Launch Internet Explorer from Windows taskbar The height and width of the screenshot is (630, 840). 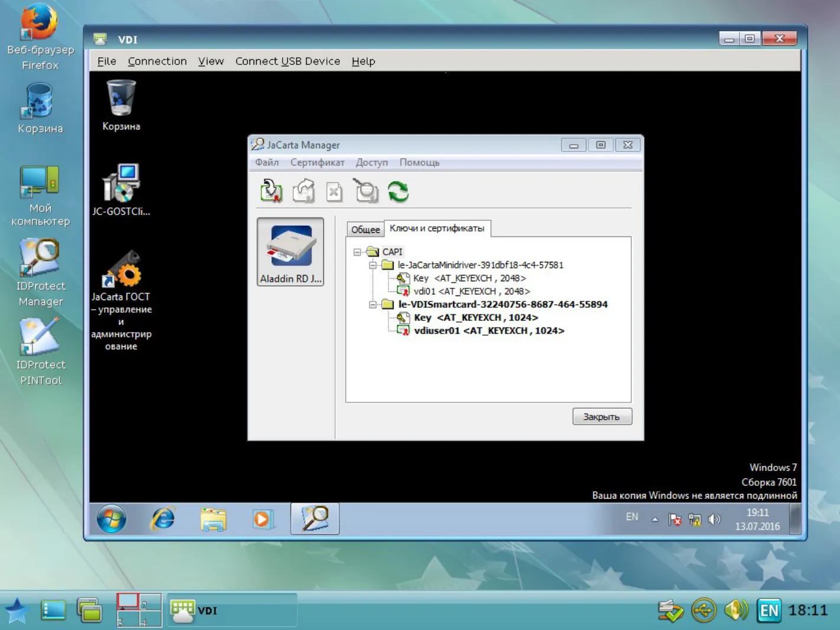click(163, 519)
